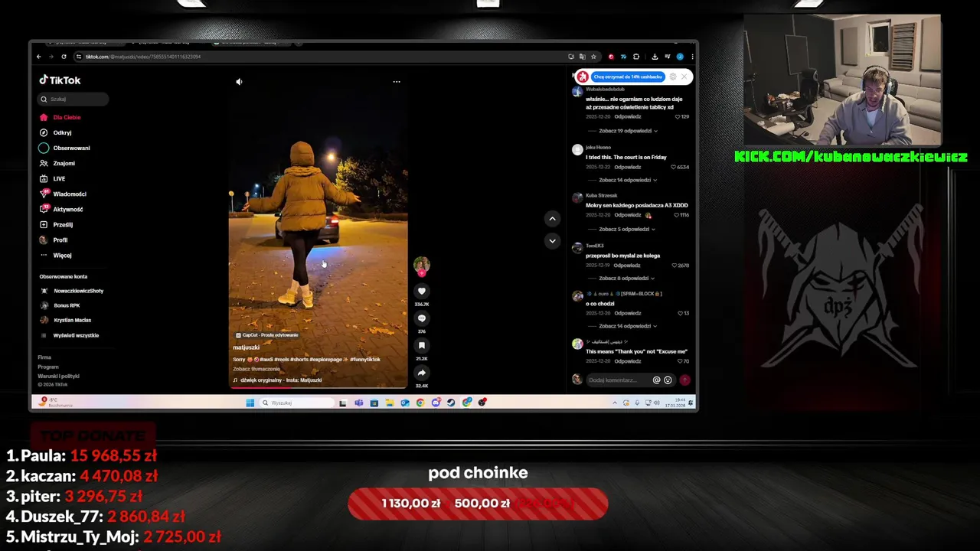The height and width of the screenshot is (551, 980).
Task: Click 'Zobacz tłumaczenie' under the caption
Action: point(256,369)
